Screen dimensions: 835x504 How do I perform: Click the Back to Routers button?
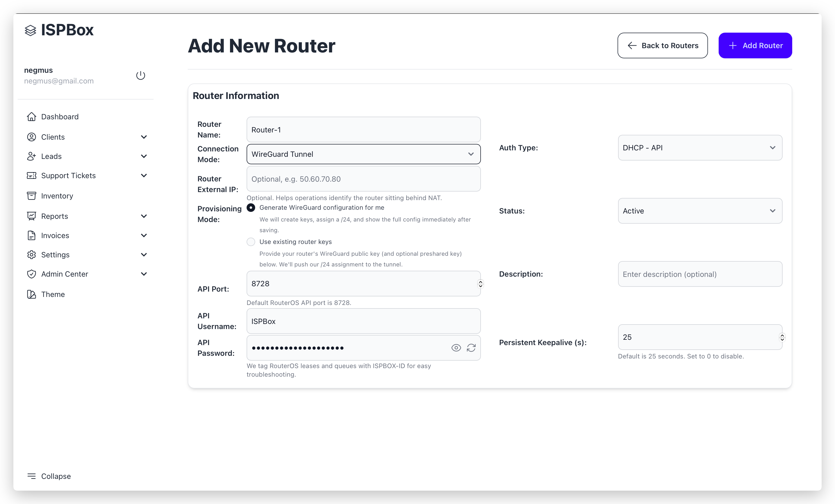click(662, 45)
